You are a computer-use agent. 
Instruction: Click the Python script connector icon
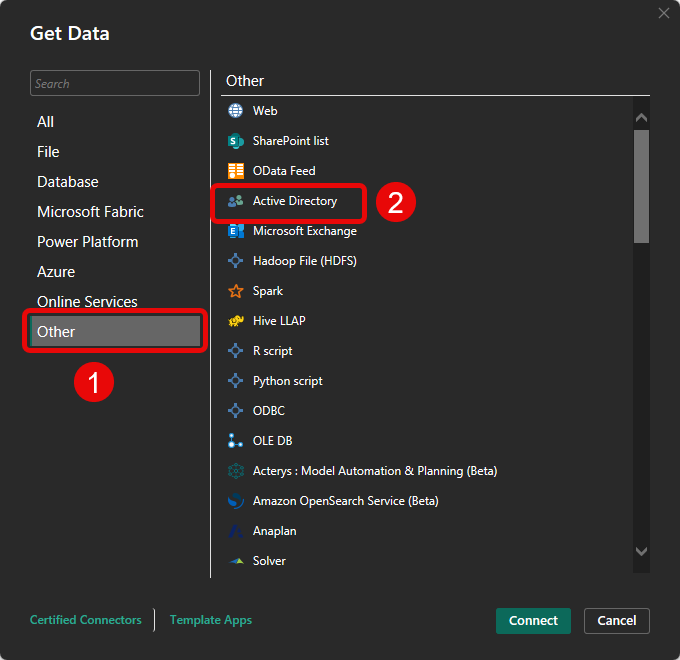pyautogui.click(x=235, y=381)
